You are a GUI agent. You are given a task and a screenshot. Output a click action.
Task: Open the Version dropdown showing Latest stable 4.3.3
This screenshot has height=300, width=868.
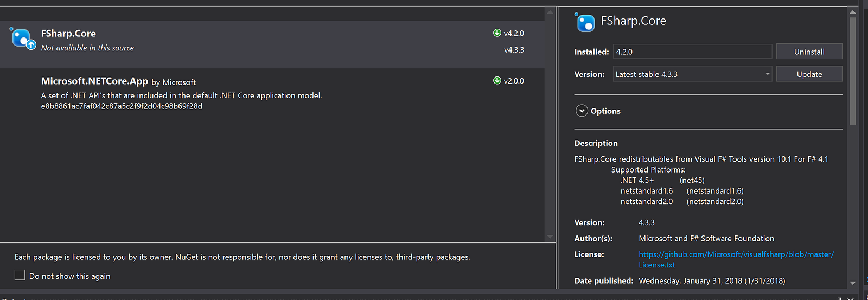[692, 74]
